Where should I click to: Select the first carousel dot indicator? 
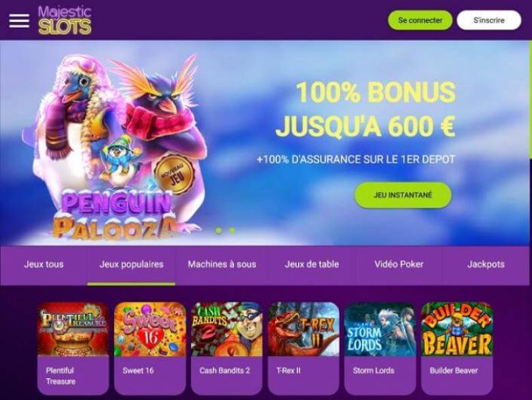[218, 231]
